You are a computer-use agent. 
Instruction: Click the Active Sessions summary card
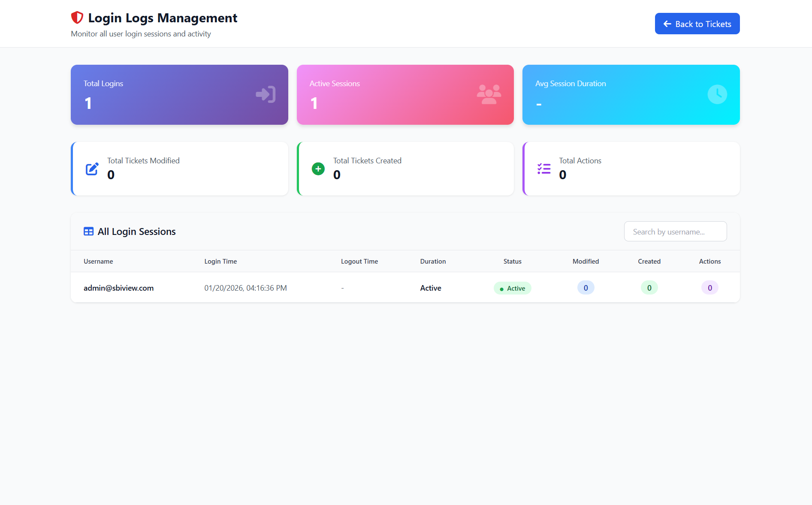(405, 95)
